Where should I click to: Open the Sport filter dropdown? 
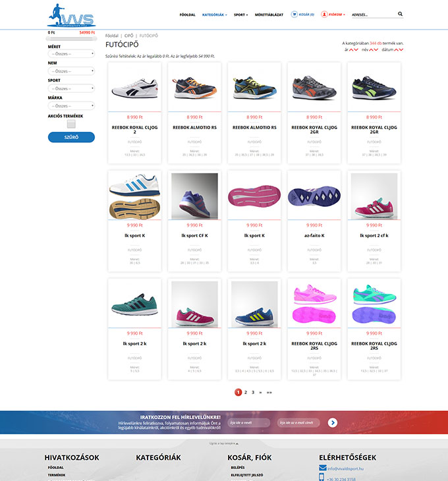(x=71, y=88)
